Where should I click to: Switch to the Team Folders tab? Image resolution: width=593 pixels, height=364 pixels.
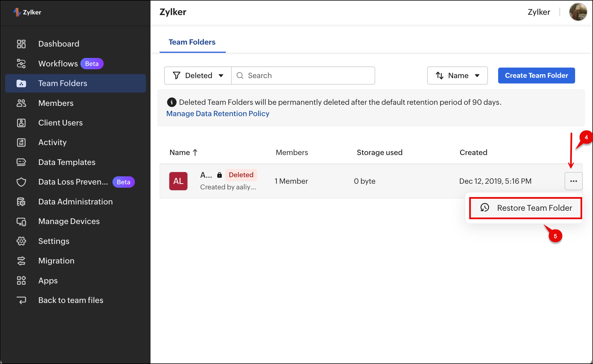pyautogui.click(x=192, y=42)
